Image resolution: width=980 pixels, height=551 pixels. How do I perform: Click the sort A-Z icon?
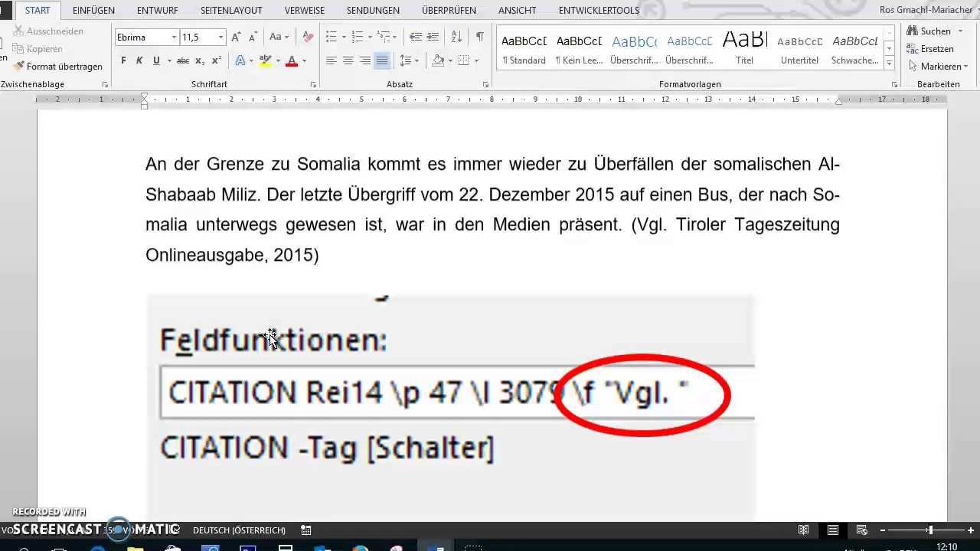(x=456, y=37)
